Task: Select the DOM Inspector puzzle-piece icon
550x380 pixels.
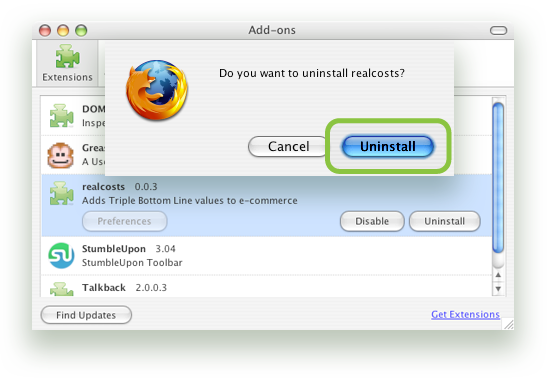Action: click(61, 115)
